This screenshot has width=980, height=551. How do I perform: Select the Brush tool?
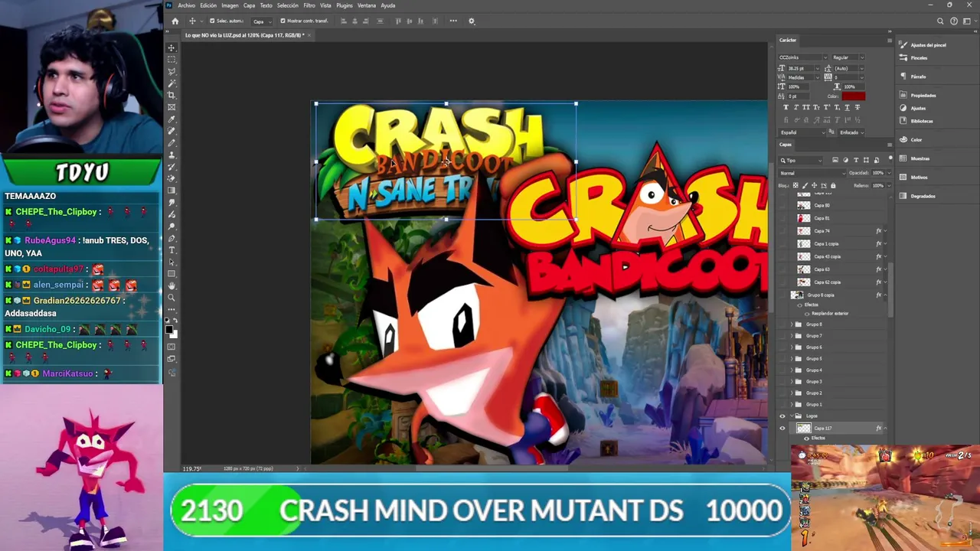pos(171,142)
